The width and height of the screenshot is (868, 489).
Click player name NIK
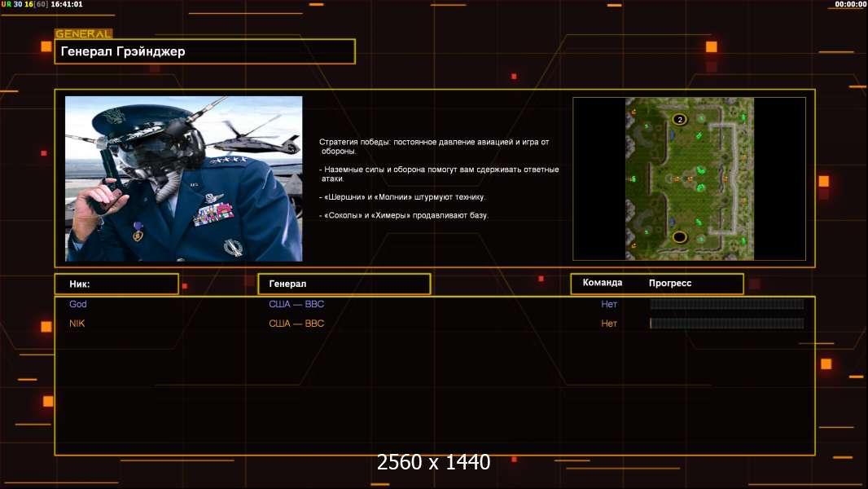tap(77, 324)
